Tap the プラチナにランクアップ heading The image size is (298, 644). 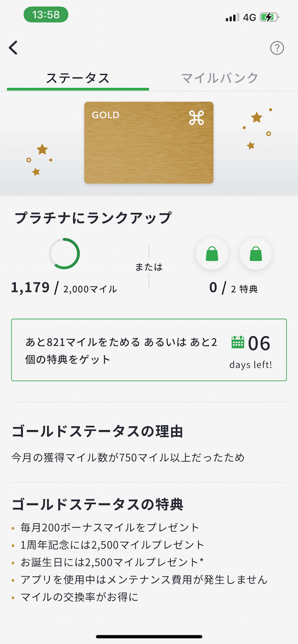tap(93, 218)
